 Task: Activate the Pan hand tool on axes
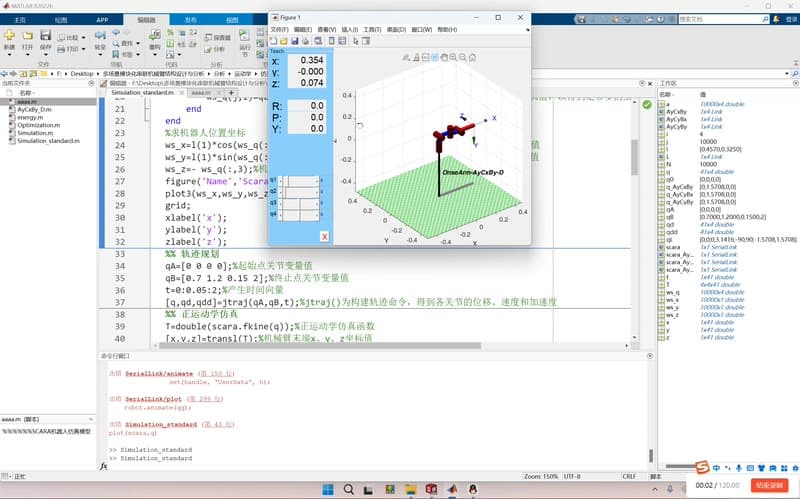click(444, 57)
